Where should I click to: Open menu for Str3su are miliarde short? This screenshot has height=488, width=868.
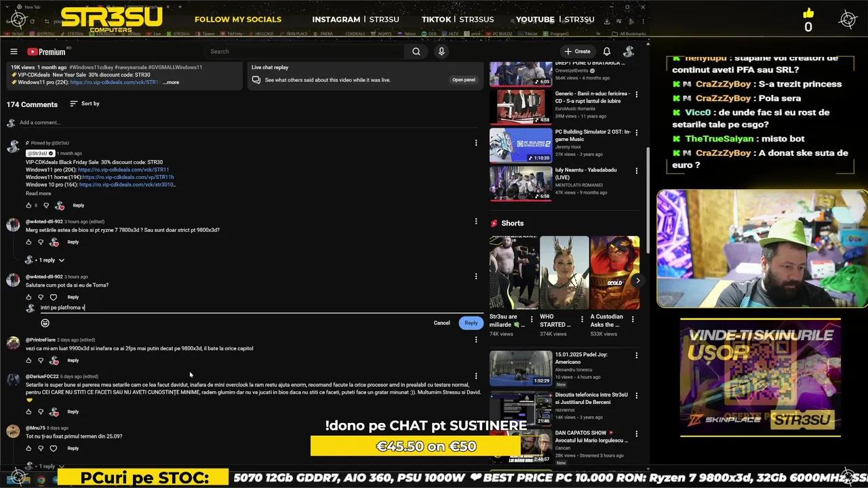tap(532, 319)
